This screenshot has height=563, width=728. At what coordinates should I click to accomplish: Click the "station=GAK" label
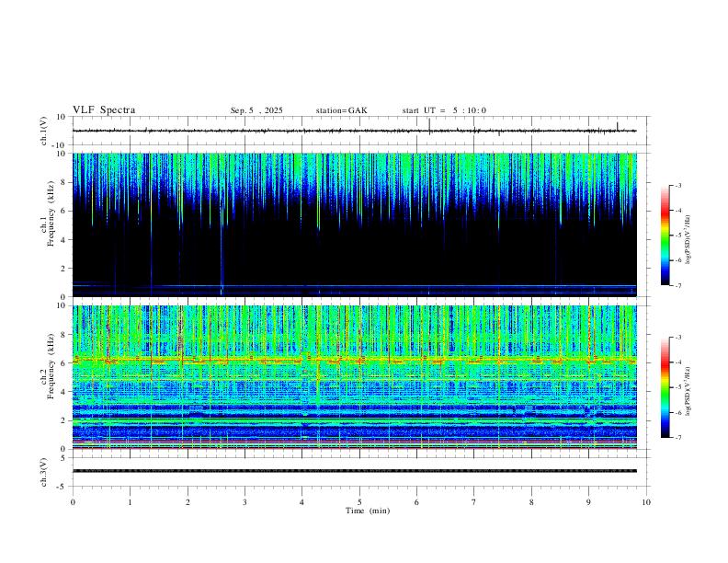pyautogui.click(x=341, y=110)
